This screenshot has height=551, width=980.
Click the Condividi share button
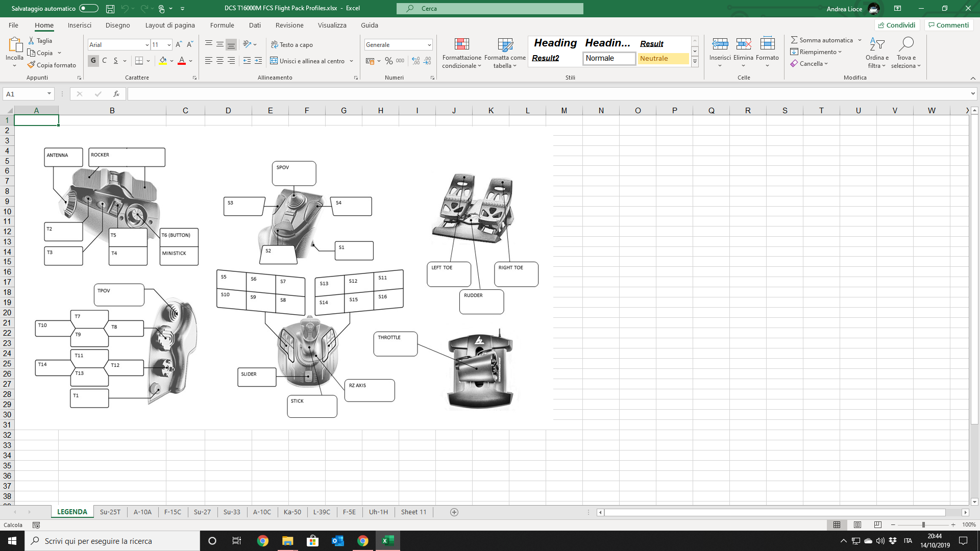click(x=897, y=25)
